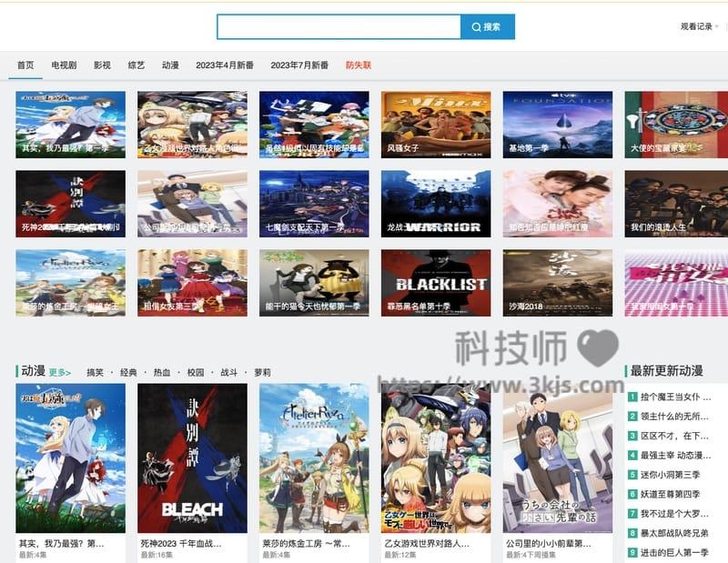Open the 风骚女子 thumbnail
The image size is (728, 563).
pyautogui.click(x=436, y=125)
